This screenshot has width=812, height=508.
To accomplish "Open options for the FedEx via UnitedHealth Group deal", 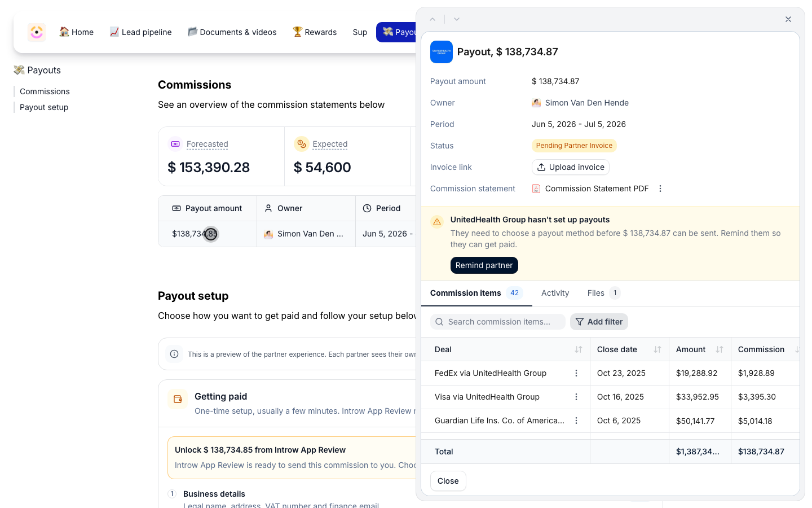I will coord(576,373).
